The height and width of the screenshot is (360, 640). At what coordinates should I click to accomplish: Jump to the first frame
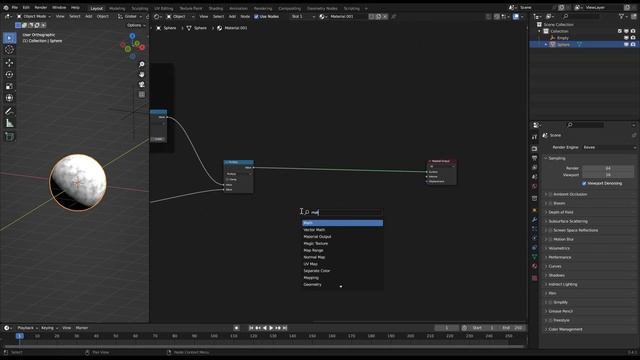[251, 328]
